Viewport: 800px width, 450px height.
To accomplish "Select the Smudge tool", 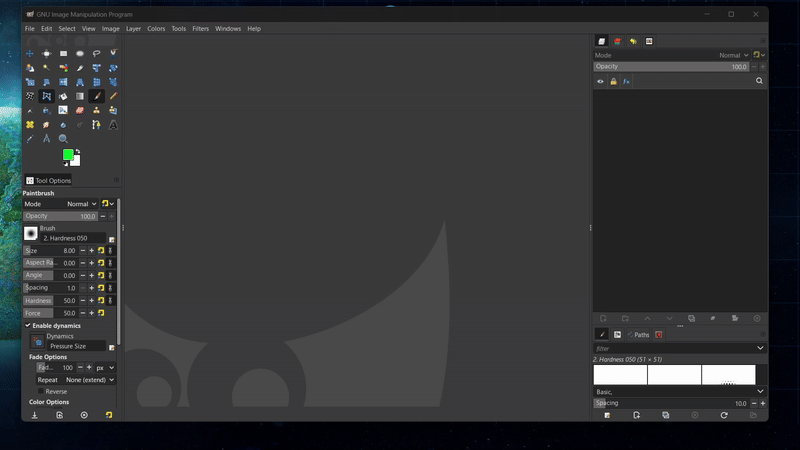I will click(x=46, y=125).
